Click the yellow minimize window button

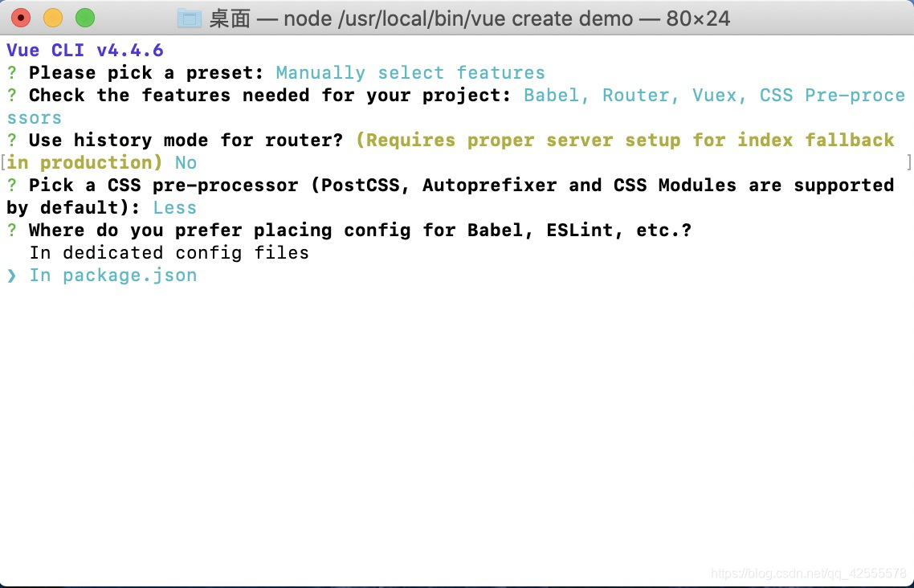[x=53, y=18]
